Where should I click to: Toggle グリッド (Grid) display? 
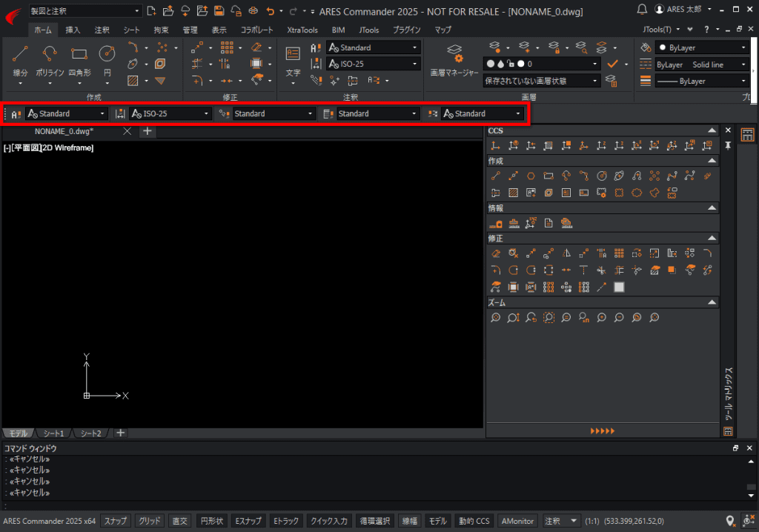pos(150,521)
